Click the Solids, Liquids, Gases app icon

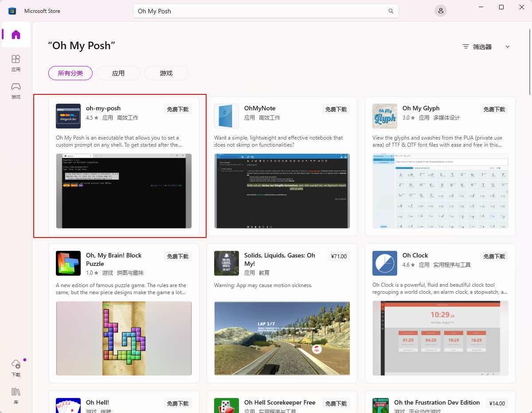pyautogui.click(x=227, y=263)
